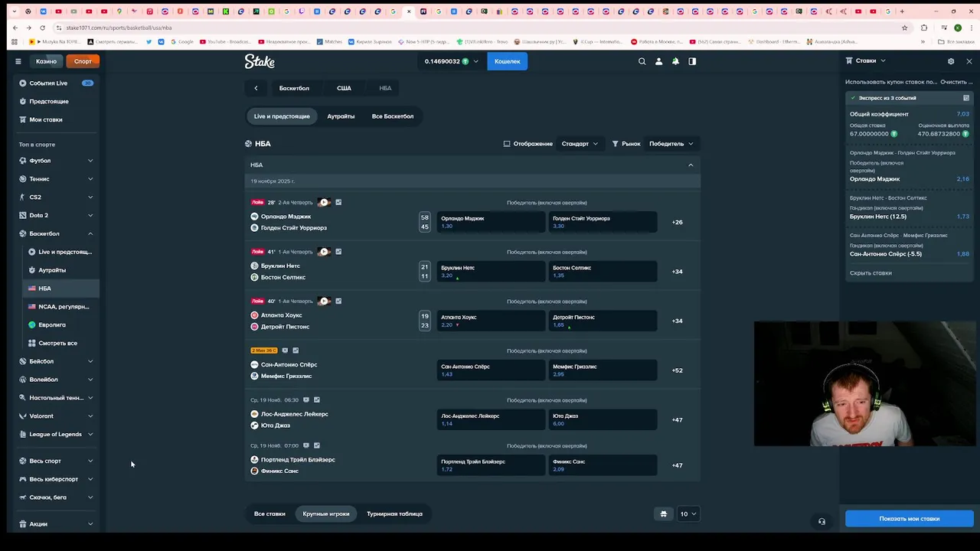Select Brooklyn Nets odds 3.20
The width and height of the screenshot is (980, 551).
[x=491, y=272]
